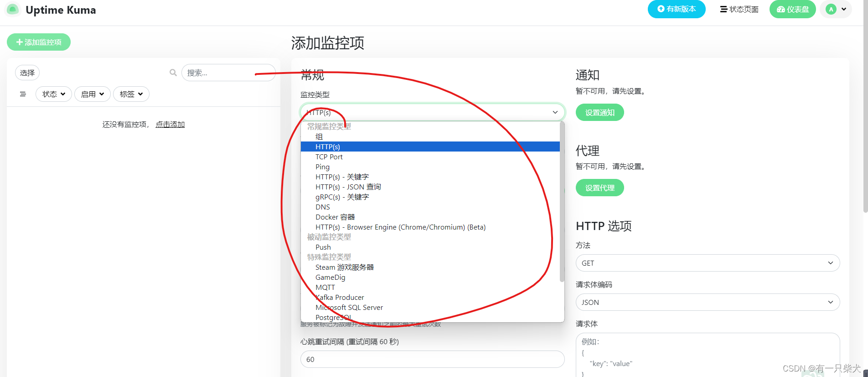This screenshot has width=868, height=377.
Task: Click the monitor search input field
Action: [228, 73]
